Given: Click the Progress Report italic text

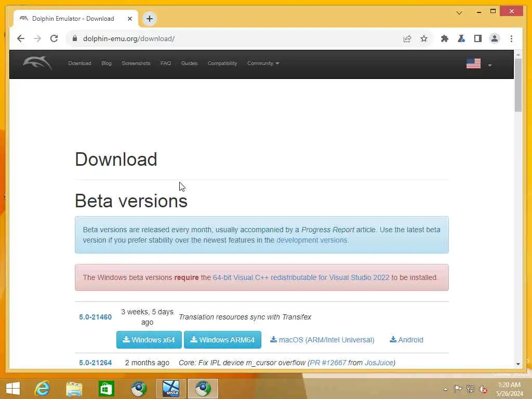Looking at the screenshot, I should click(327, 230).
